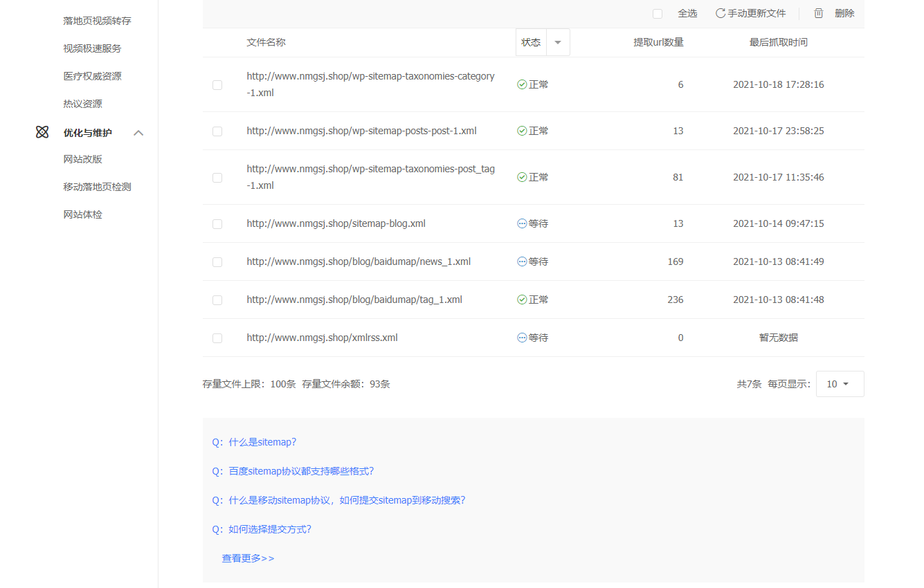
Task: Select checkbox for wp-sitemap-posts-post-1.xml
Action: [x=217, y=131]
